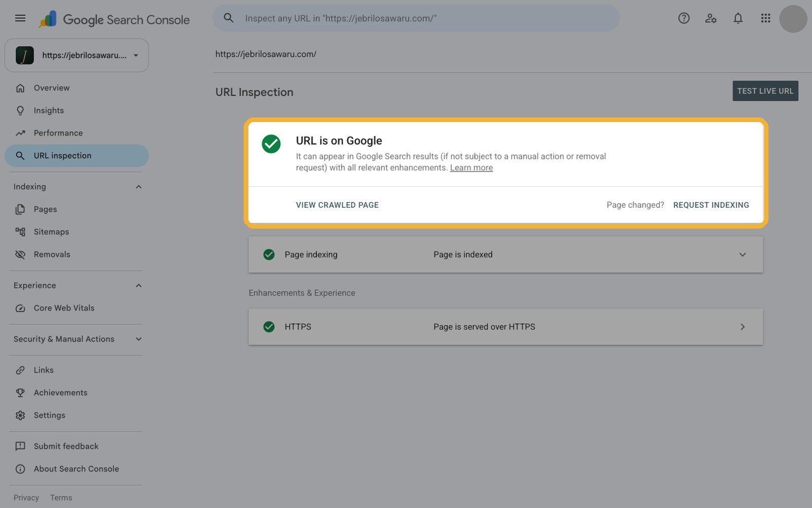Click the large green check for URL is on Google

coord(271,144)
